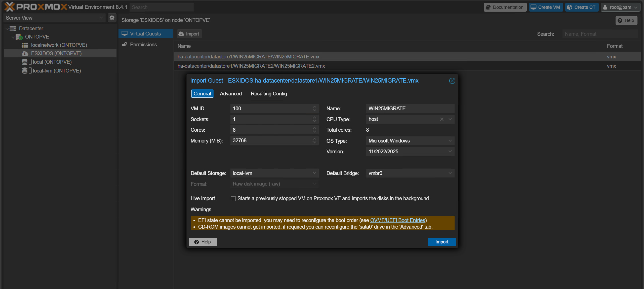Open the root@pam user menu

tap(620, 7)
